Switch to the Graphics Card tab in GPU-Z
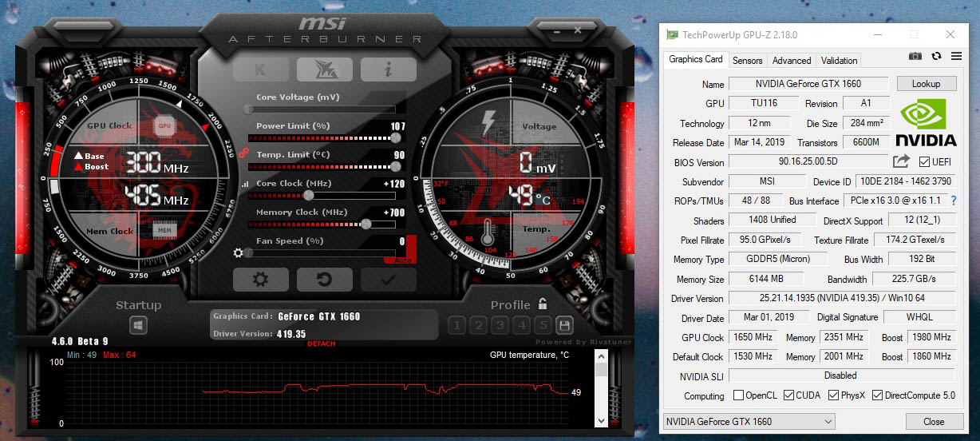The height and width of the screenshot is (441, 980). click(696, 59)
